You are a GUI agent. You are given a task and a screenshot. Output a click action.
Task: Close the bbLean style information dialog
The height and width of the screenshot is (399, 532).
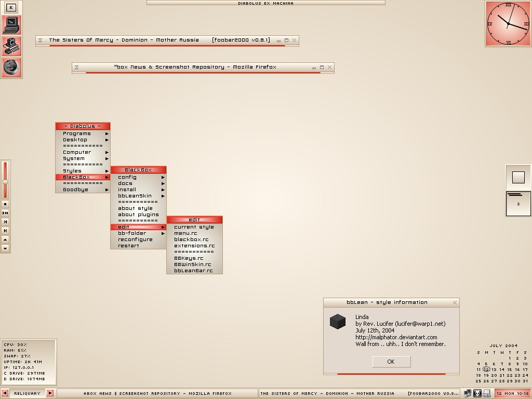(x=455, y=303)
